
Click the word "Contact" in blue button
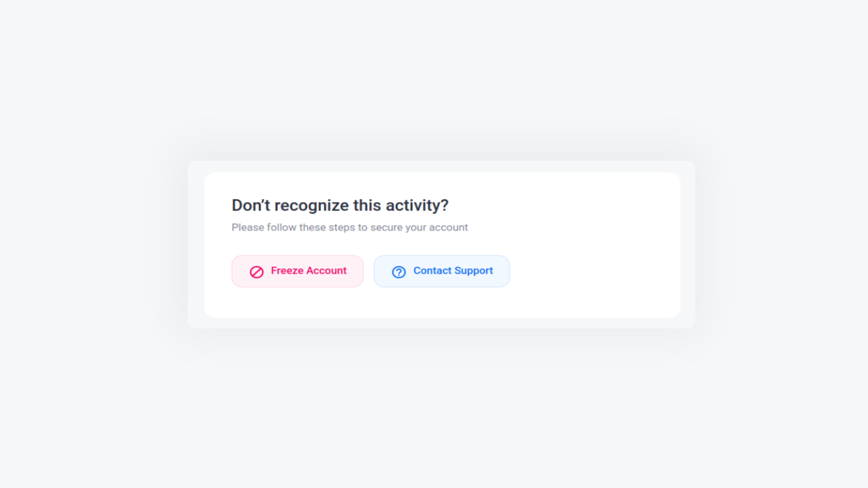432,271
